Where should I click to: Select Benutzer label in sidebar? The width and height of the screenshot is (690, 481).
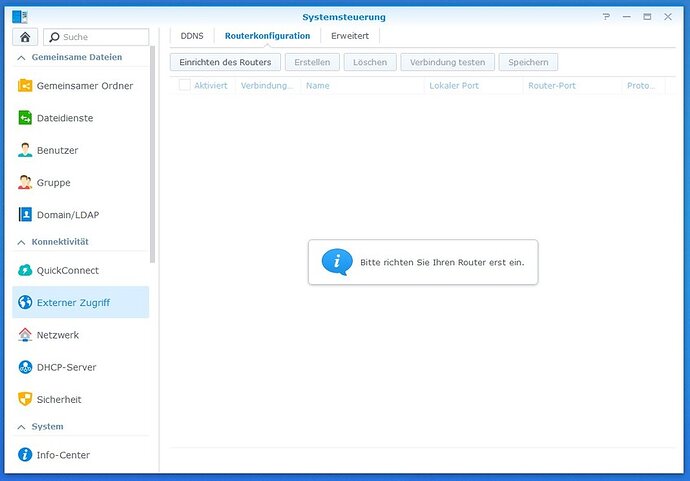[x=58, y=150]
